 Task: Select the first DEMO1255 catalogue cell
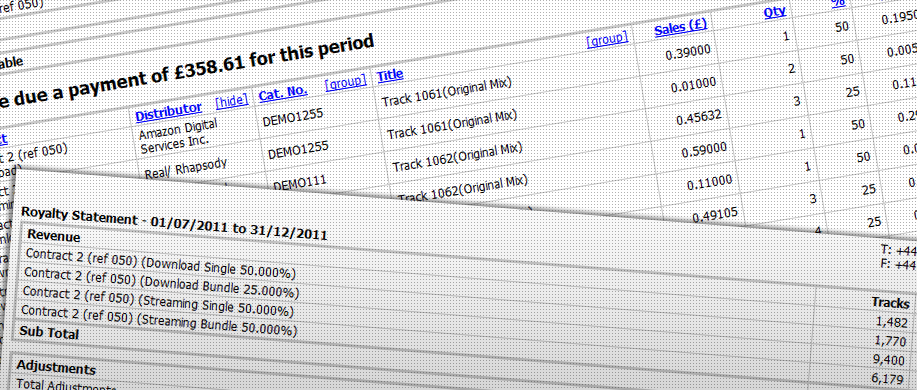[x=288, y=118]
